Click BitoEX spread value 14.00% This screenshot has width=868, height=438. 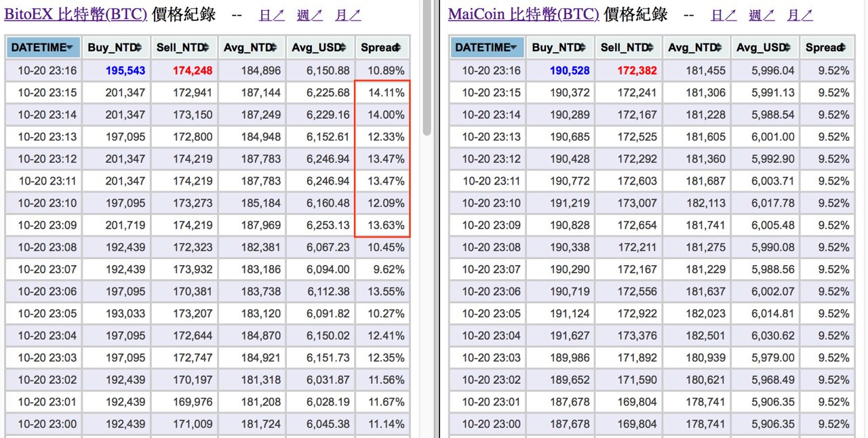click(x=386, y=115)
